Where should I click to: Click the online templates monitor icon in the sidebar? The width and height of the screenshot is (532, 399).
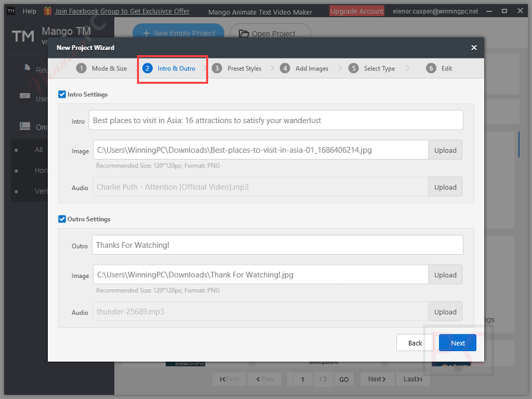pos(25,126)
